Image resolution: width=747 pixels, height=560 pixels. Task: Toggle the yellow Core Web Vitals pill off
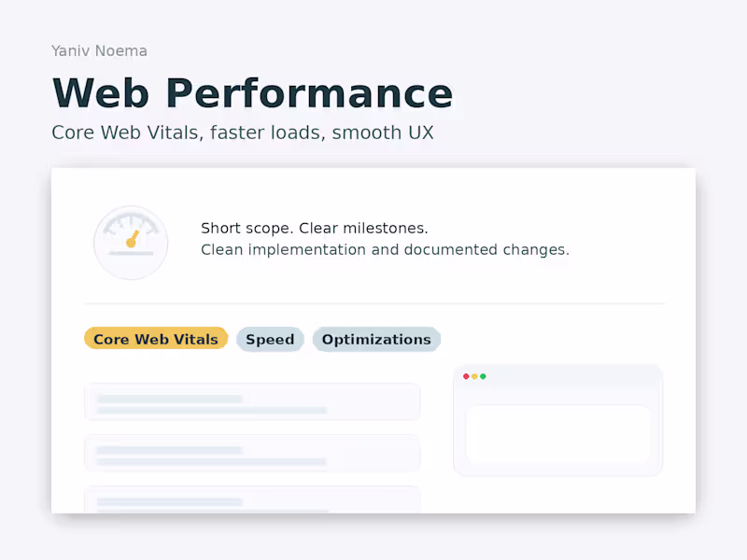click(x=156, y=339)
